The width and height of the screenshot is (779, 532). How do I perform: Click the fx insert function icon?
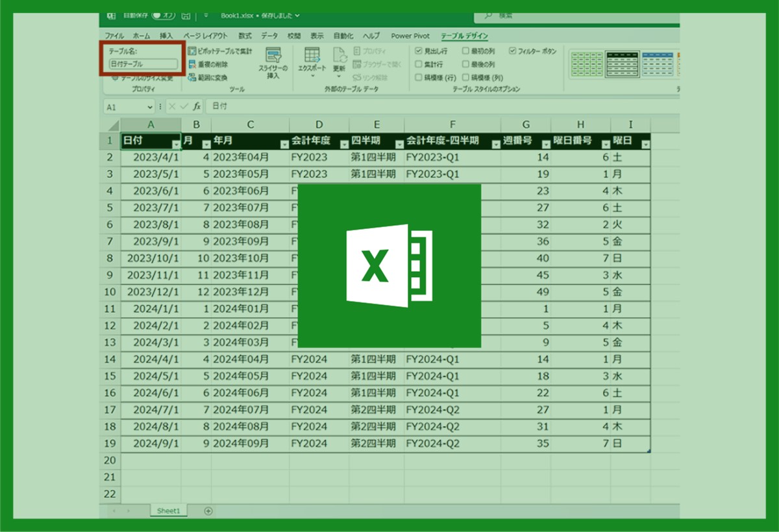197,106
